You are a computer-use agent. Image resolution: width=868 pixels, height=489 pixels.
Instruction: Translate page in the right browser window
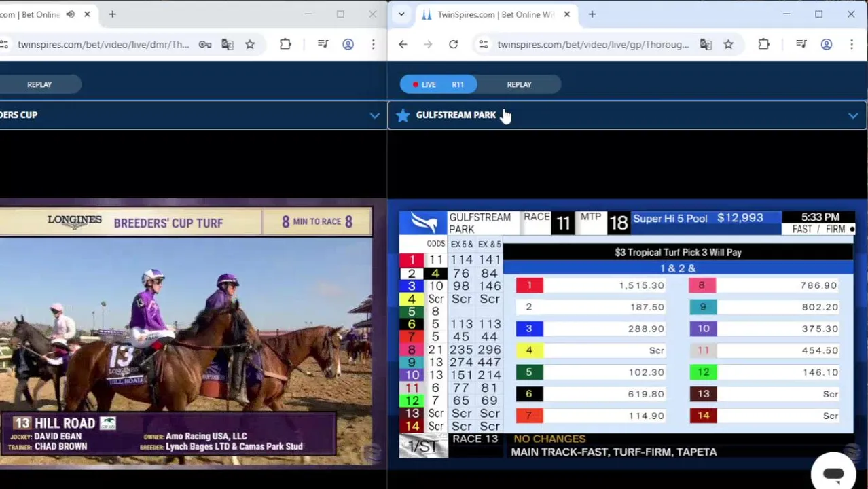[x=706, y=45]
